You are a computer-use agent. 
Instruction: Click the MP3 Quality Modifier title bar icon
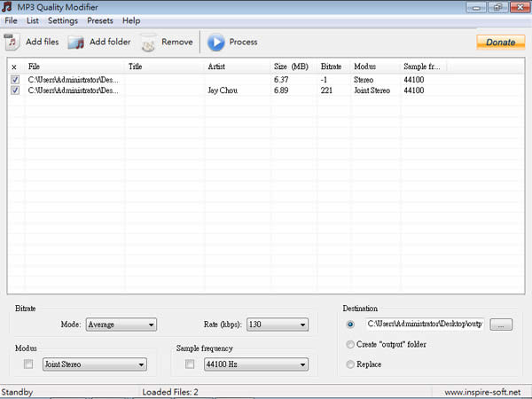8,7
